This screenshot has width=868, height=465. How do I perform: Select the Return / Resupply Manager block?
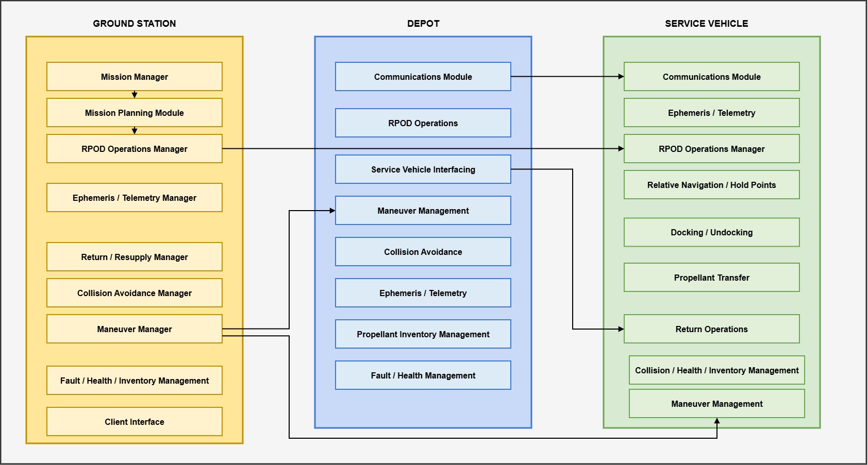click(x=134, y=257)
